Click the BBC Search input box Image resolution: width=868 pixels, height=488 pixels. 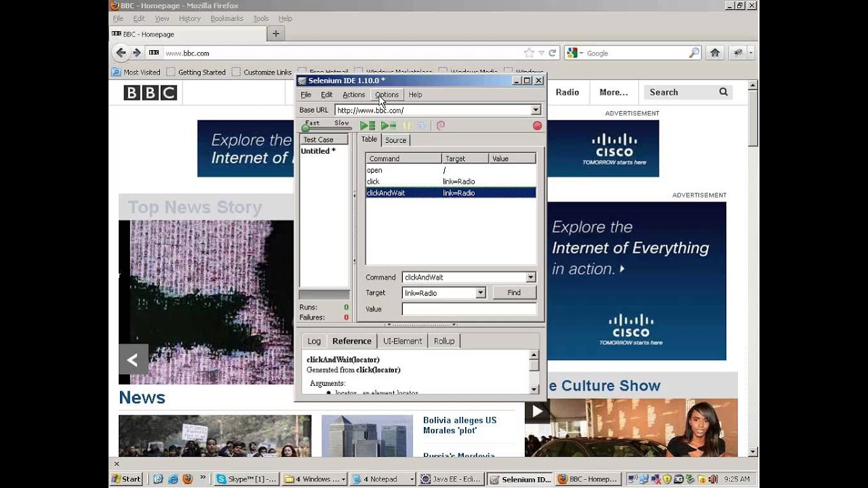(680, 92)
